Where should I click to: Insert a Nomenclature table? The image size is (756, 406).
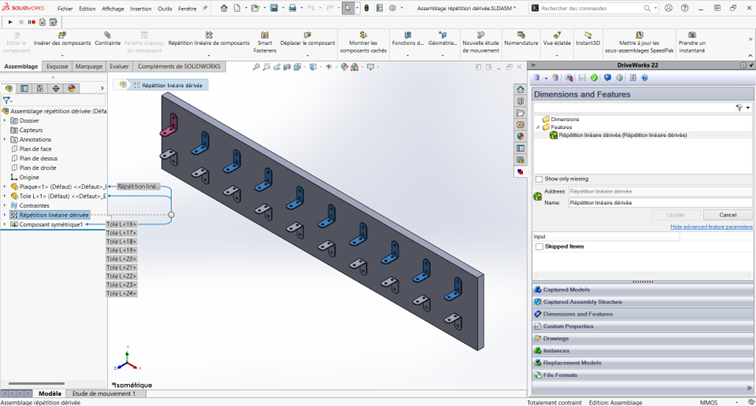tap(521, 39)
